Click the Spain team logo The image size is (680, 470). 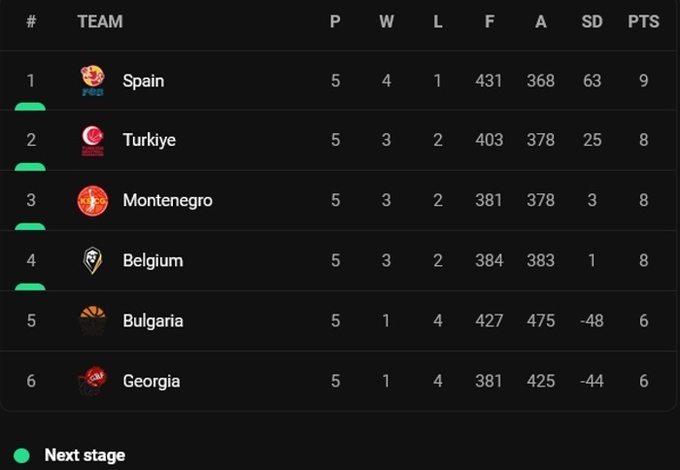point(93,81)
